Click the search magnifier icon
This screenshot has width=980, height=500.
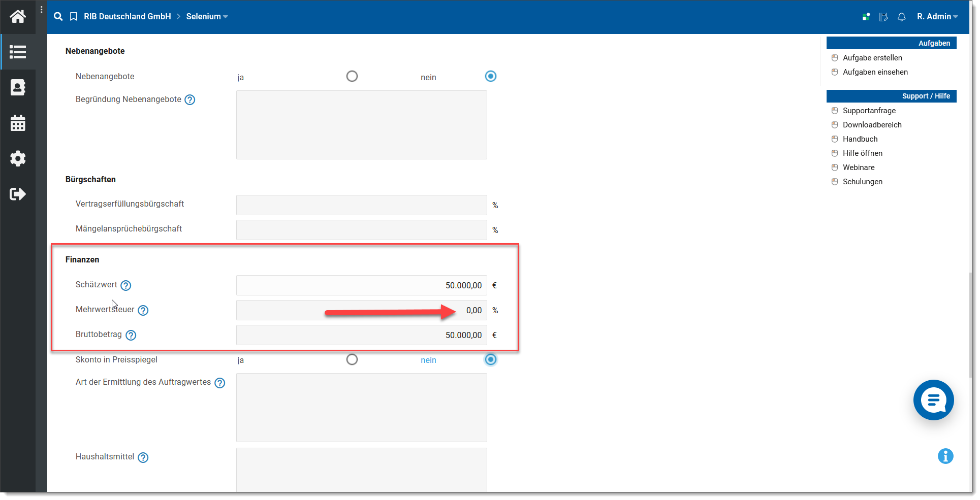58,17
